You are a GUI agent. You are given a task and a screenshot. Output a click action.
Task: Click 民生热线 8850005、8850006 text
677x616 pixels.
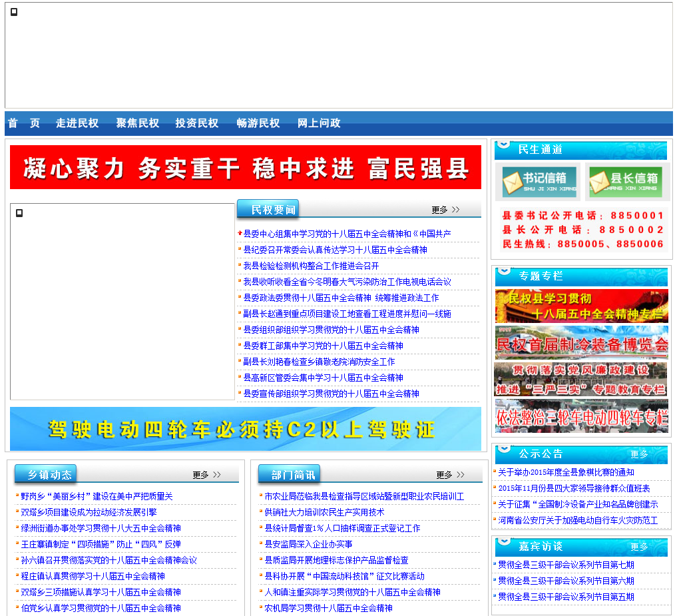click(x=583, y=244)
